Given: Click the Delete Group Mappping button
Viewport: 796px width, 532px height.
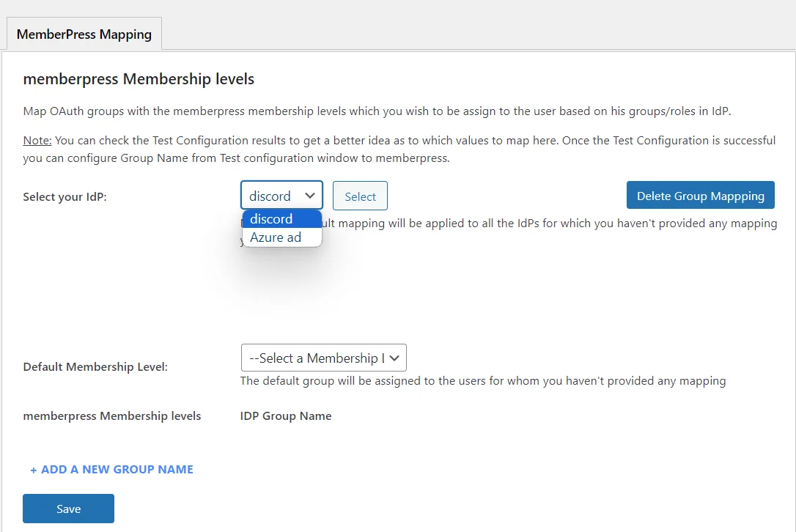Looking at the screenshot, I should coord(701,196).
